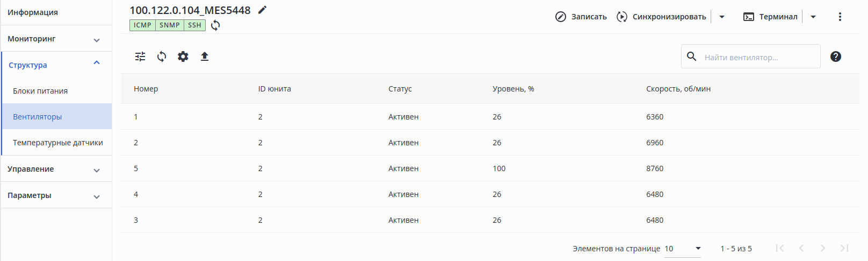Viewport: 868px width, 261px height.
Task: Change the items per page dropdown
Action: [683, 249]
